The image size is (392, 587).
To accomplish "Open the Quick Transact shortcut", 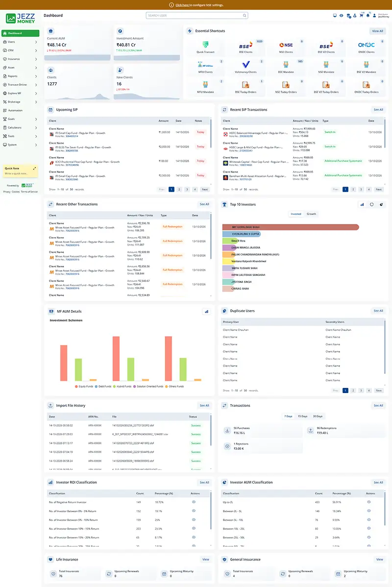I will tap(205, 47).
